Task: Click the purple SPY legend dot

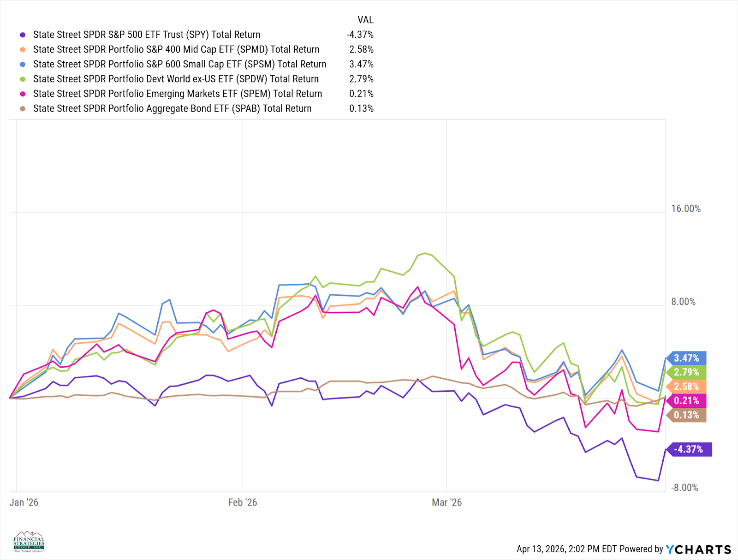Action: point(23,35)
